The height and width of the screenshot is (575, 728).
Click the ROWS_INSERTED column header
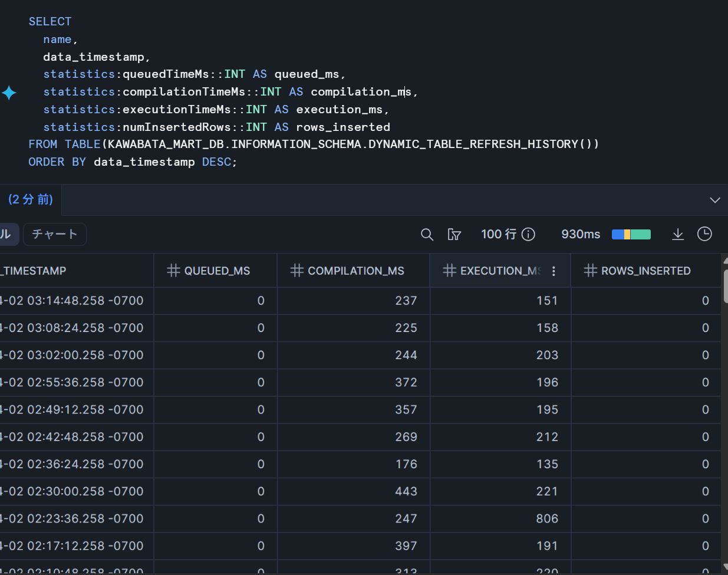click(645, 271)
